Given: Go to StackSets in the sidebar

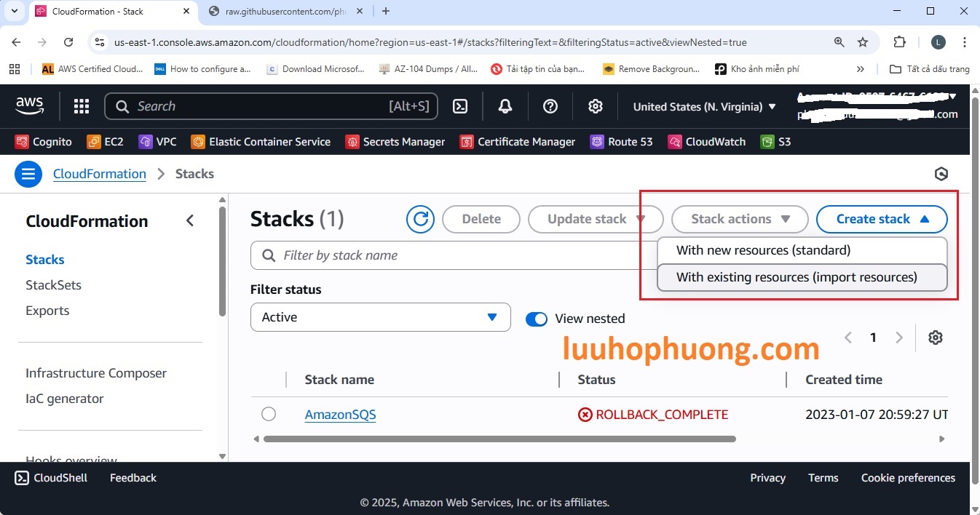Looking at the screenshot, I should [x=53, y=285].
